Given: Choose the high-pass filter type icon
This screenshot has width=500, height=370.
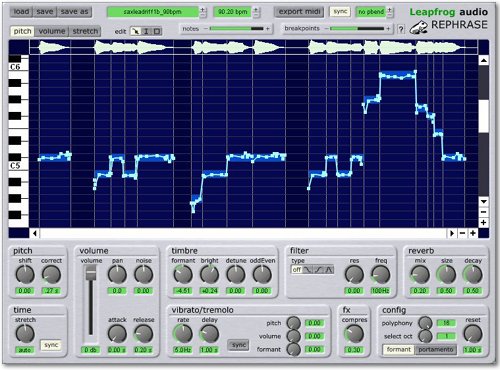Looking at the screenshot, I should [318, 269].
